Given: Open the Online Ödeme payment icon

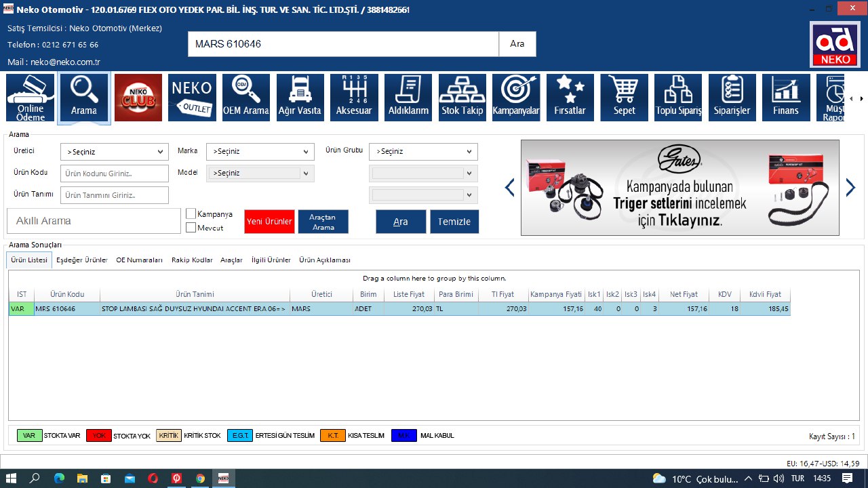Looking at the screenshot, I should (30, 98).
